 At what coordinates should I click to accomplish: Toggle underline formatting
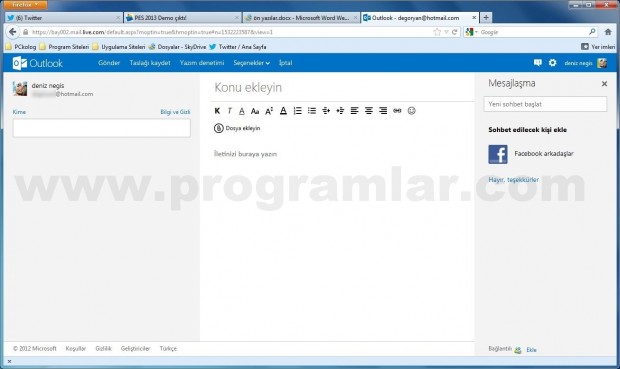click(242, 111)
